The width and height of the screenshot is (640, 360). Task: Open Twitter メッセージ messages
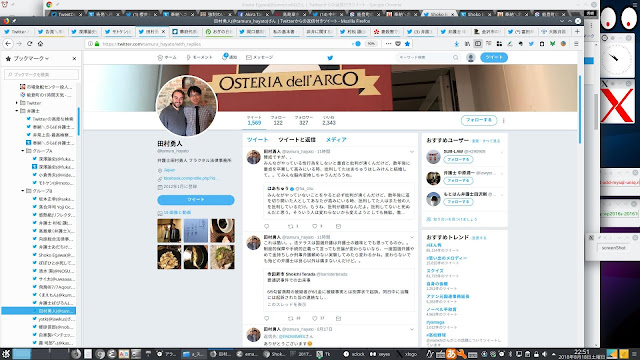click(260, 58)
